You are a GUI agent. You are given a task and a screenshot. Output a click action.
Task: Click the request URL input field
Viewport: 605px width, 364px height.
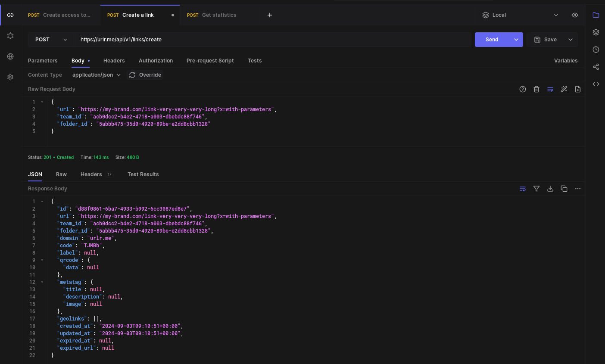tap(271, 40)
